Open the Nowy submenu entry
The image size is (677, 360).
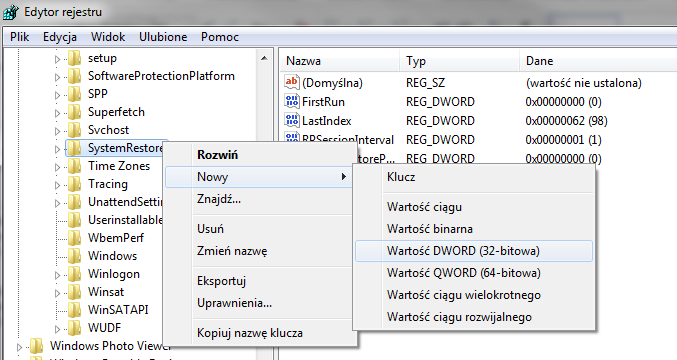tap(259, 177)
